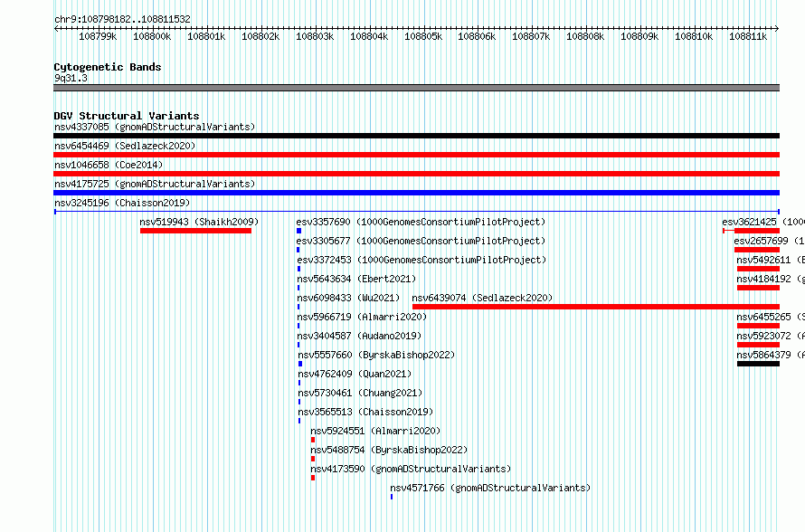Open nsv4762409 (Quan2021) label
Image resolution: width=805 pixels, height=532 pixels.
pos(355,374)
